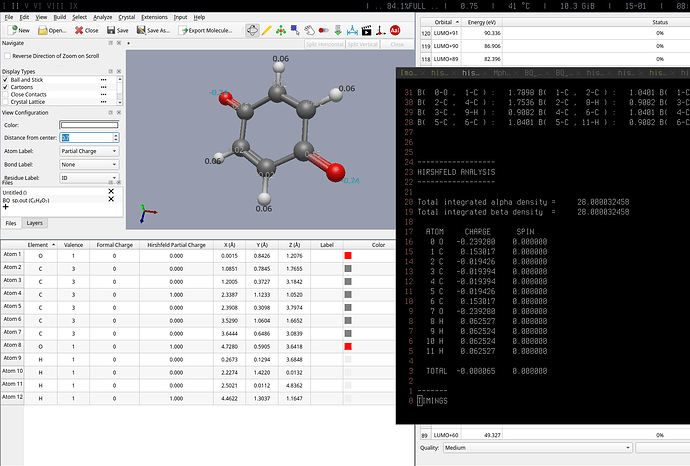This screenshot has height=466, width=690.
Task: Add a new file with plus icon
Action: tap(6, 209)
